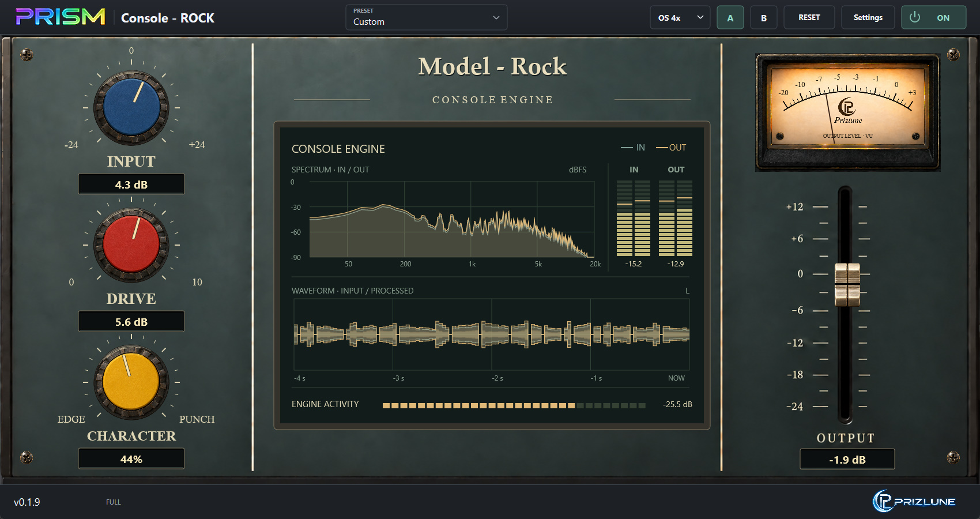Click the -1.9 dB output value field
The image size is (980, 519).
pos(847,460)
